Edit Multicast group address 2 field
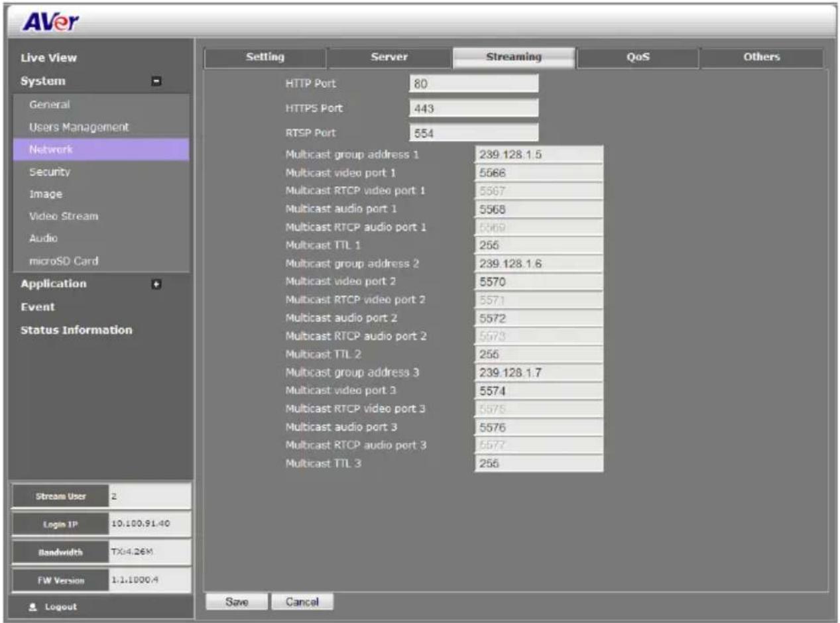840x623 pixels. pos(539,264)
